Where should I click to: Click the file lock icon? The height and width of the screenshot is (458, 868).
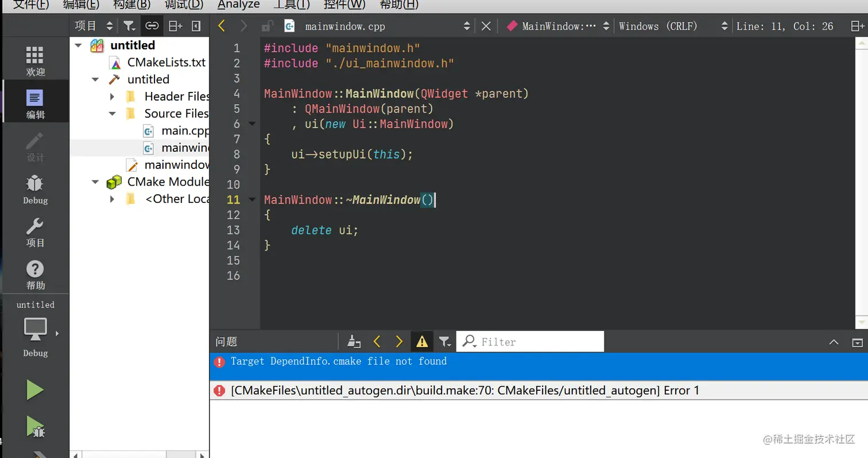(267, 26)
